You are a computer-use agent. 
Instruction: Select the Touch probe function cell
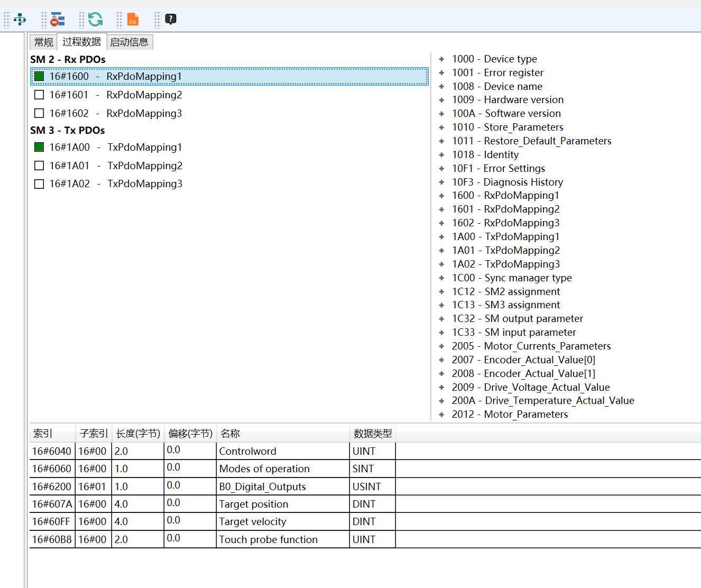283,539
